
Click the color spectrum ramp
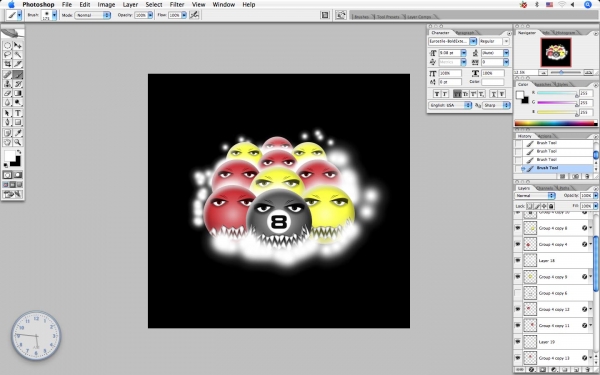coord(556,123)
